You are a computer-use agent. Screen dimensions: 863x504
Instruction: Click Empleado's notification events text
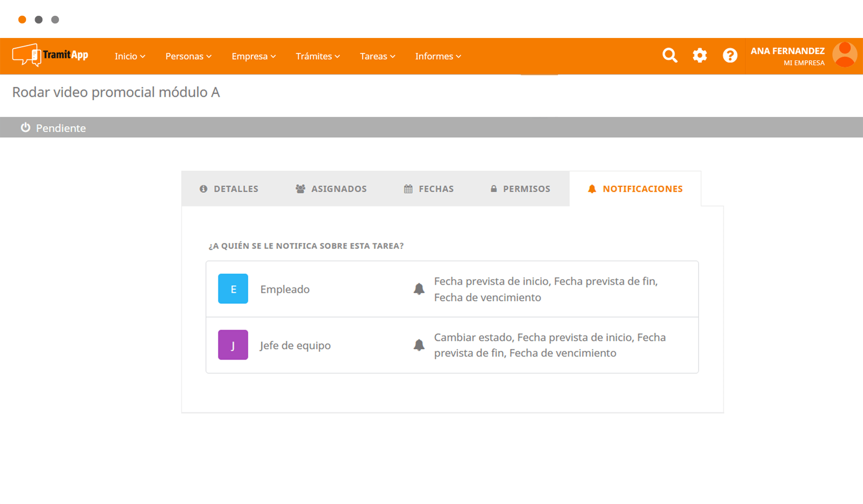pos(546,289)
